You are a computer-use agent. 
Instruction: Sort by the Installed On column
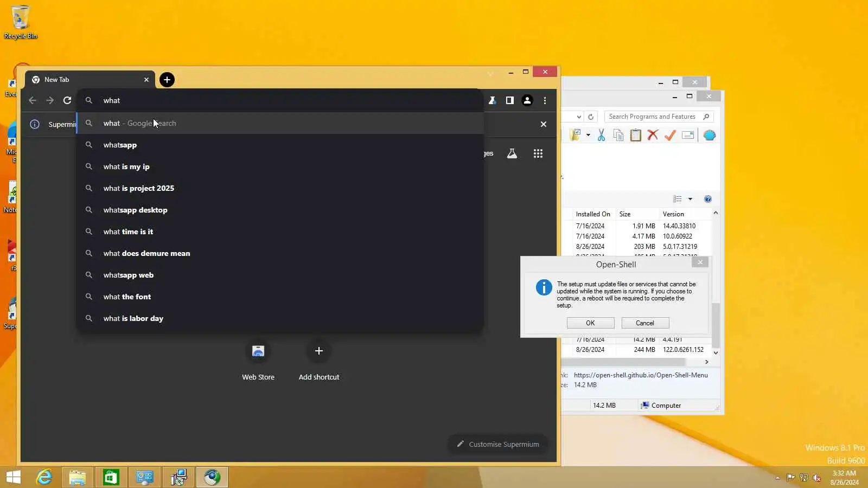point(593,214)
